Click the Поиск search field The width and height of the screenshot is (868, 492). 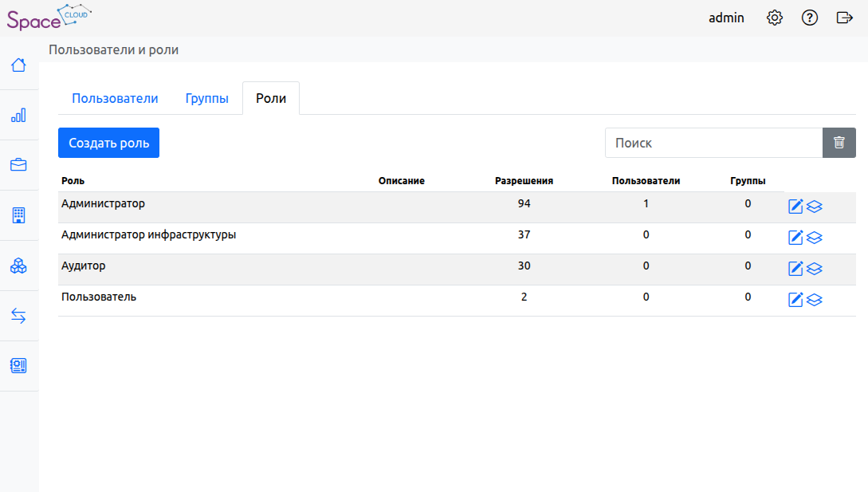713,143
